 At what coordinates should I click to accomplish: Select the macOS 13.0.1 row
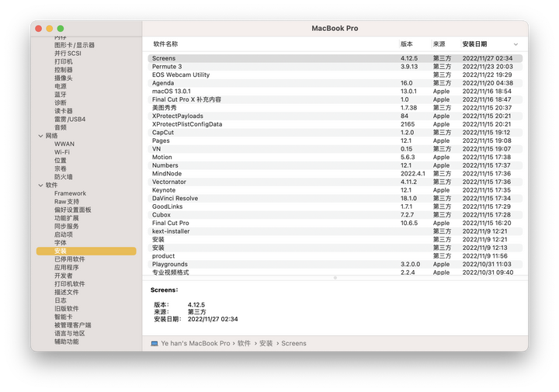click(335, 92)
